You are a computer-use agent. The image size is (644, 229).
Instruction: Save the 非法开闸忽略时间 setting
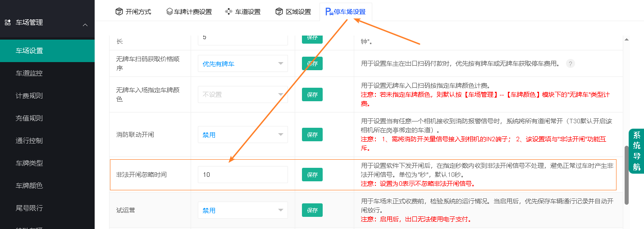[x=312, y=175]
